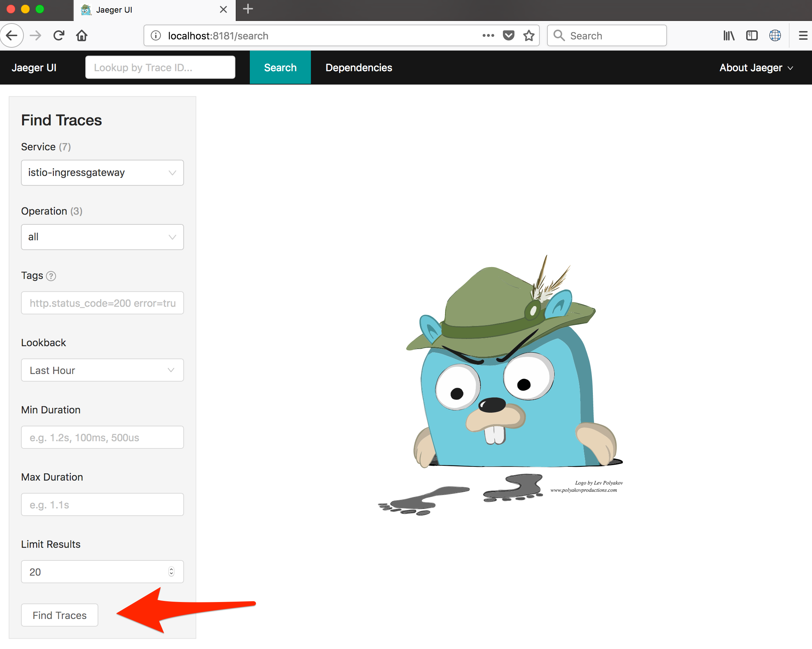Click the Tags help question mark icon
812x649 pixels.
51,276
